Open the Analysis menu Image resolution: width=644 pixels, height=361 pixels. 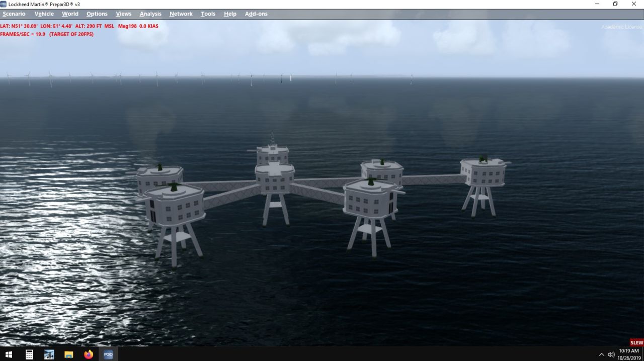click(x=150, y=14)
